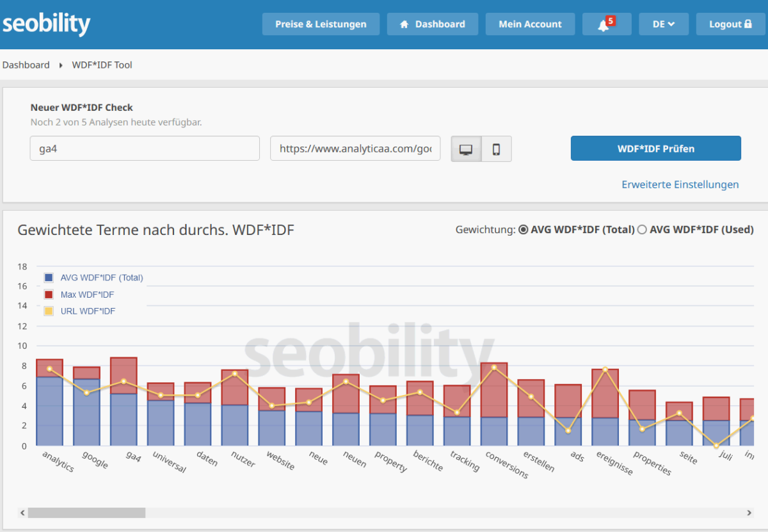Open the DE language dropdown

tap(664, 24)
